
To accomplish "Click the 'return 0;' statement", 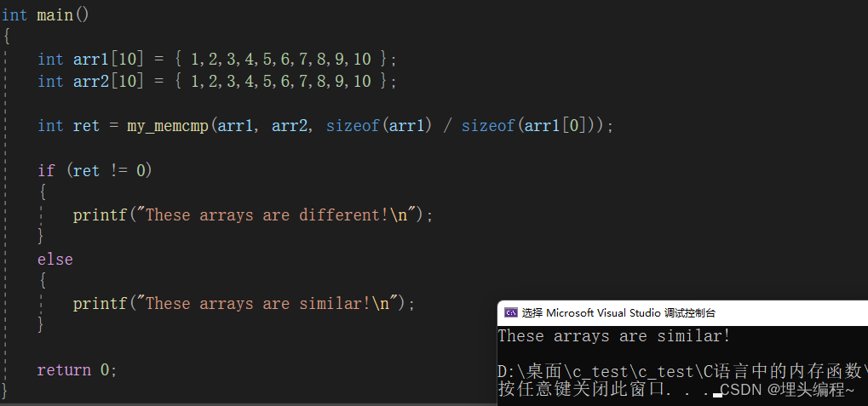I will tap(77, 370).
